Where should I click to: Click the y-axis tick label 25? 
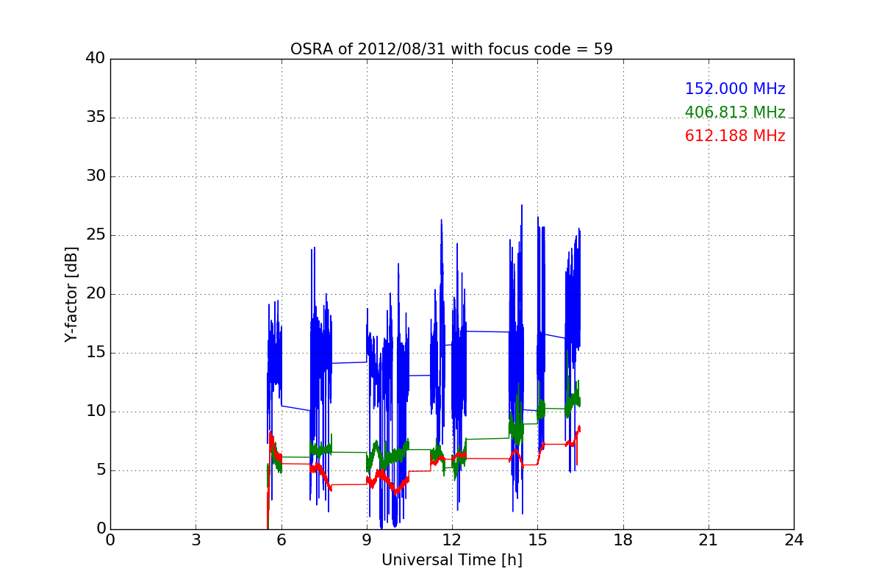pyautogui.click(x=96, y=235)
